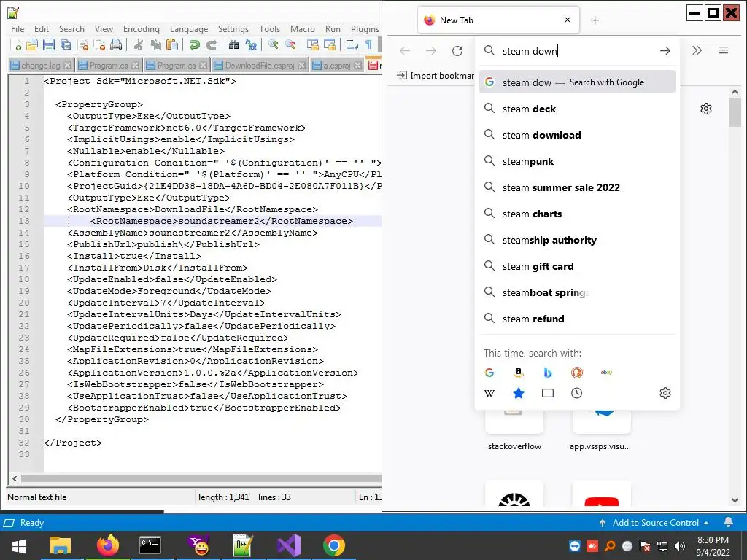The width and height of the screenshot is (747, 560).
Task: Search this time with Google icon
Action: pos(489,373)
